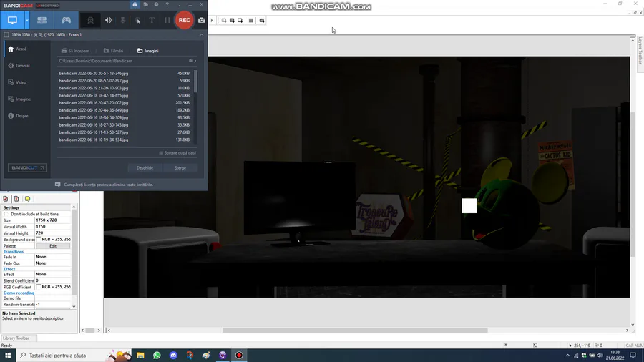This screenshot has width=644, height=362.
Task: Check Don't include at build time
Action: (x=6, y=214)
